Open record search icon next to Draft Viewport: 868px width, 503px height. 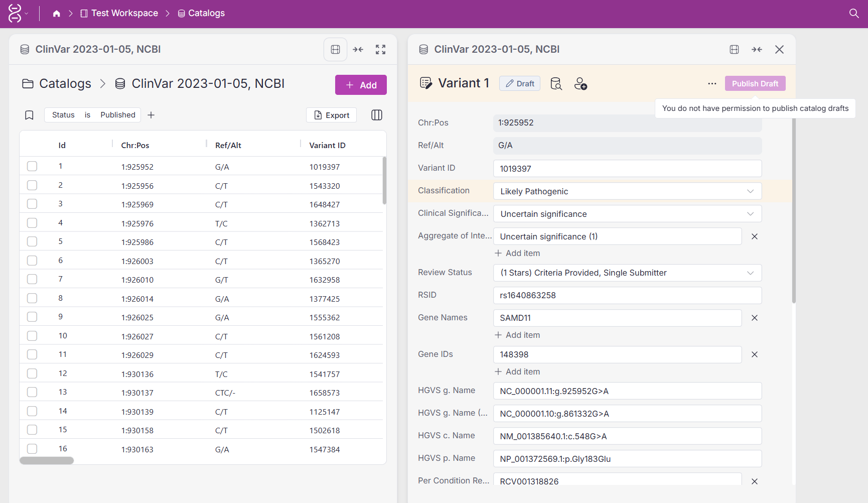556,83
